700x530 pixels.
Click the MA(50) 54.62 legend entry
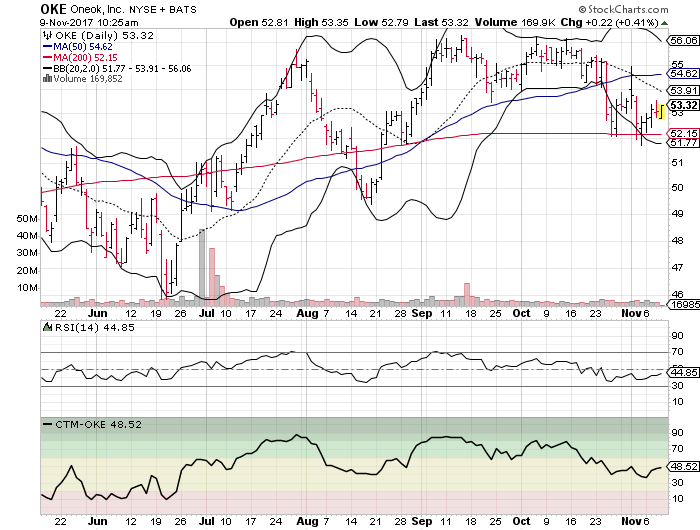click(78, 46)
